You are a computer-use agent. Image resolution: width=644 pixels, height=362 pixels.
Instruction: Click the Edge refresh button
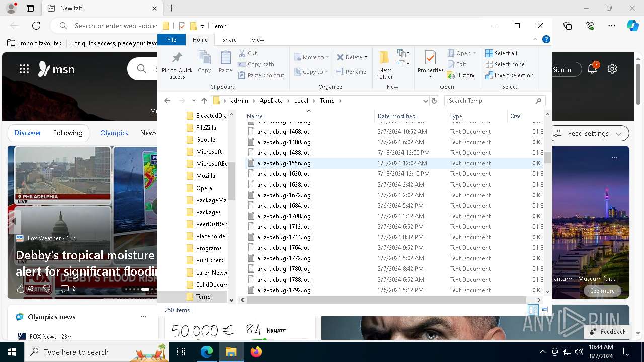36,26
